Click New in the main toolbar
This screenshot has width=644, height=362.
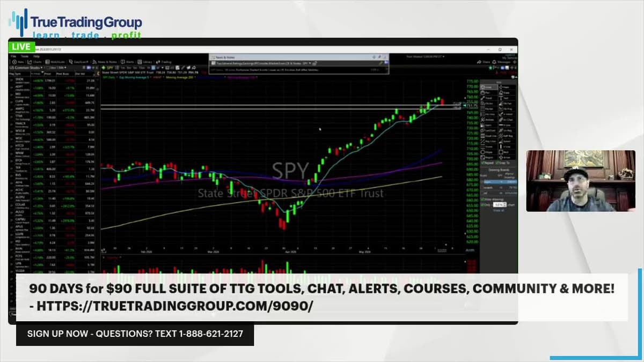pyautogui.click(x=19, y=62)
